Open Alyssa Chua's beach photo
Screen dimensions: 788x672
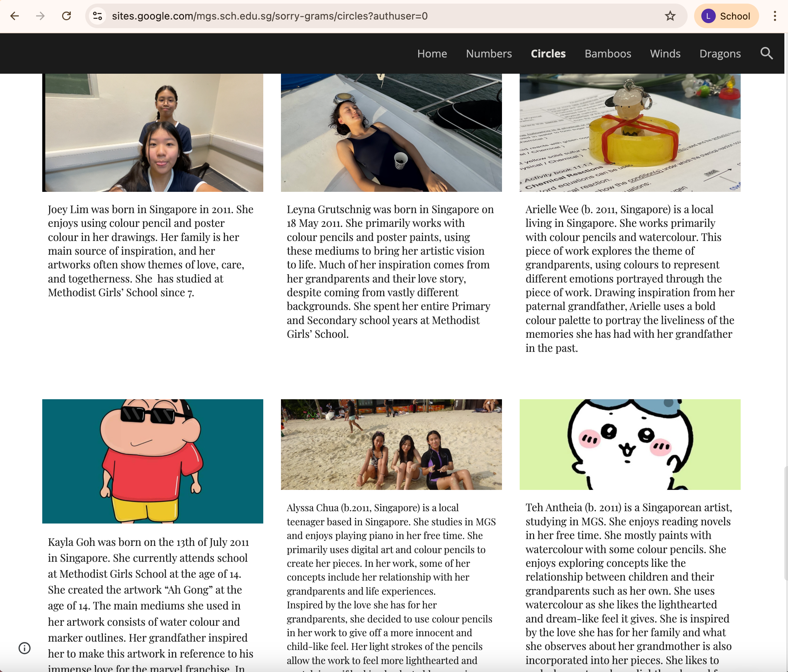coord(391,444)
